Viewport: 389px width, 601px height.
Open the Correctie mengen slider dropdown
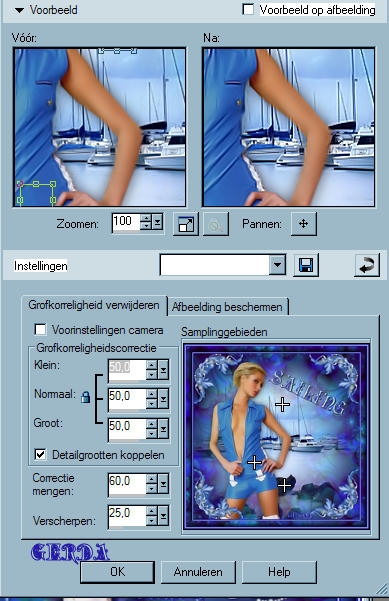coord(163,484)
